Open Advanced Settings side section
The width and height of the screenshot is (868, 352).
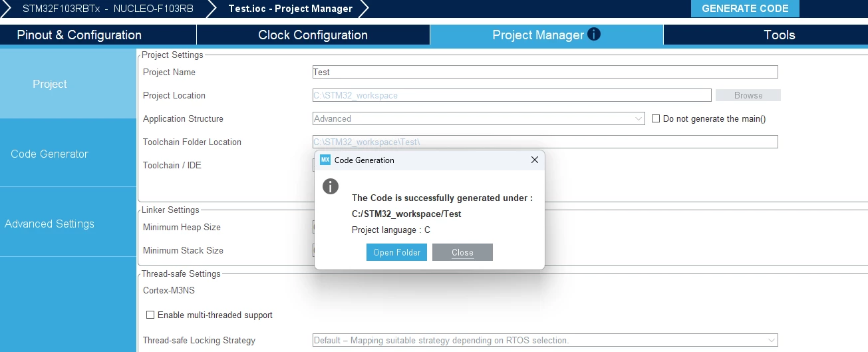(x=50, y=224)
